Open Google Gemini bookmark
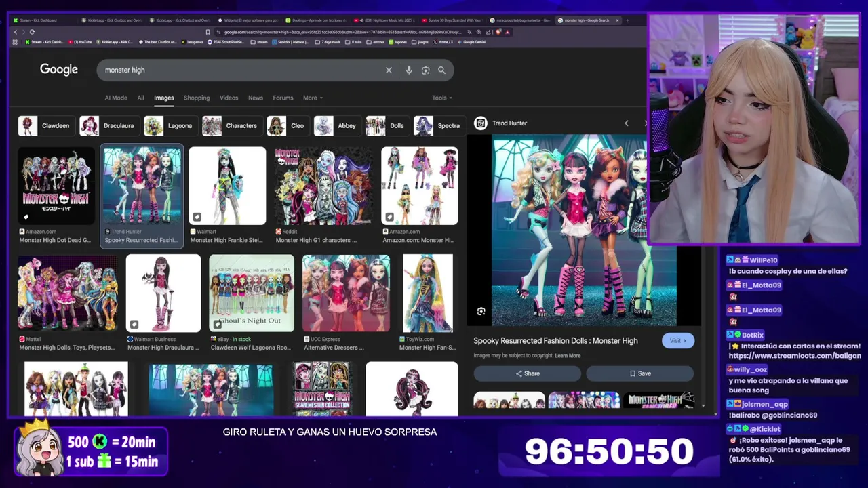The width and height of the screenshot is (868, 488). tap(471, 42)
